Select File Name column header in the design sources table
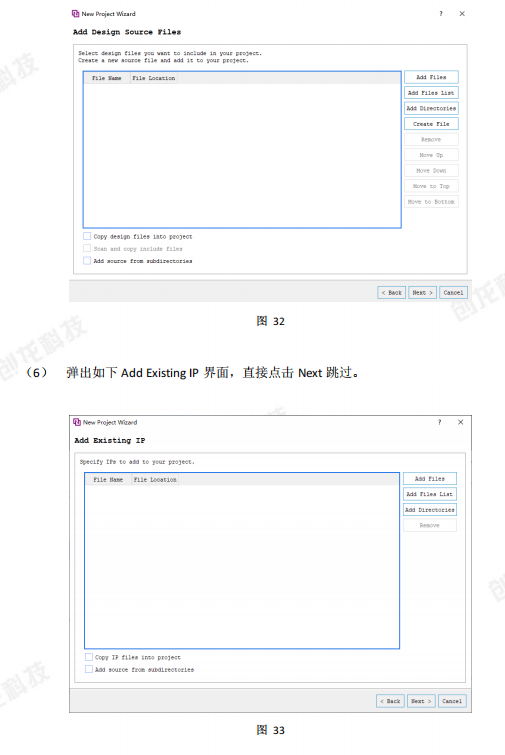The image size is (505, 755). pos(106,78)
